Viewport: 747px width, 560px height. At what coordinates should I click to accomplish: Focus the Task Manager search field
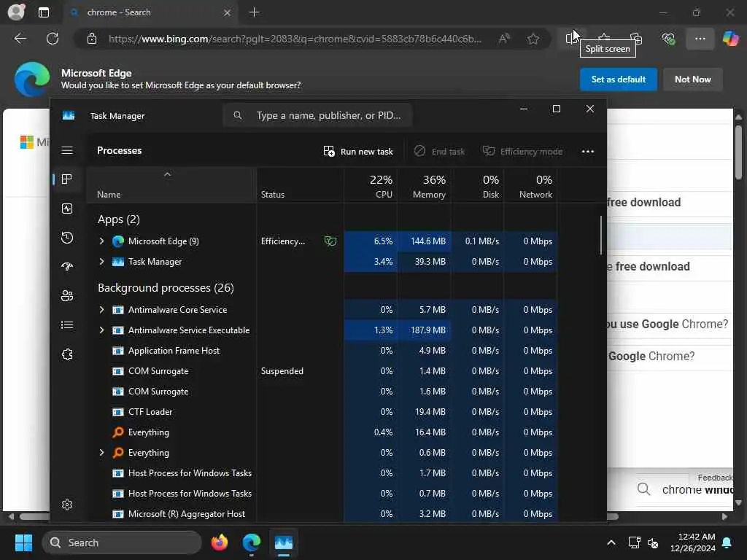pyautogui.click(x=318, y=115)
